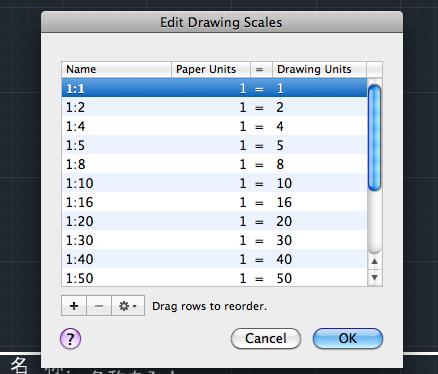Image resolution: width=438 pixels, height=374 pixels.
Task: Pick the 1:5 scale row
Action: pyautogui.click(x=214, y=145)
